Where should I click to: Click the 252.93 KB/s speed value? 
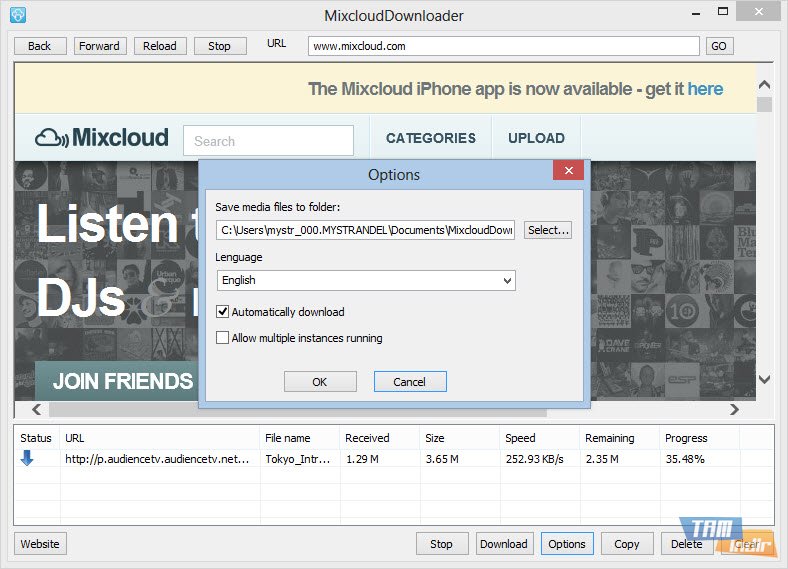click(x=535, y=459)
